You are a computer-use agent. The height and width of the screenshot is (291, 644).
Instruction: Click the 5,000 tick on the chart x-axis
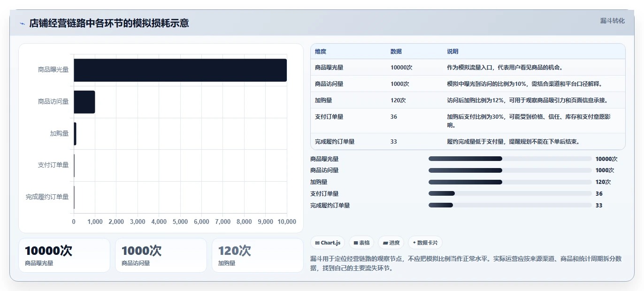[180, 222]
